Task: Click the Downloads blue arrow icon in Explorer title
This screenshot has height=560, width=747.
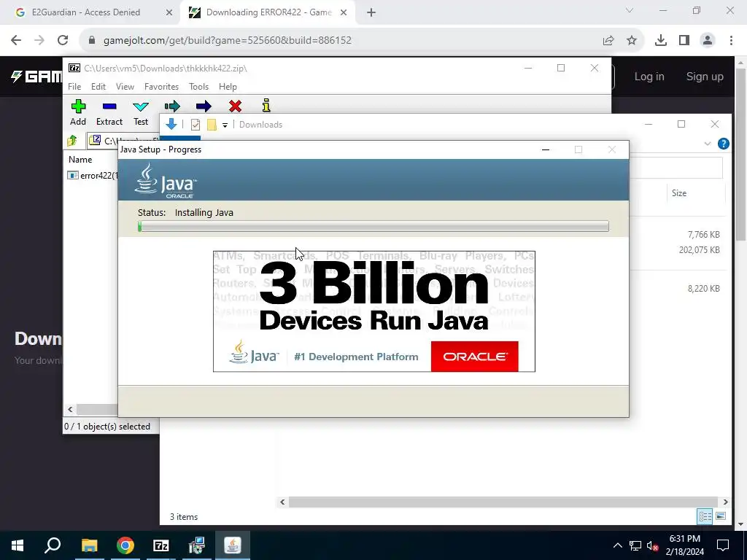Action: tap(171, 124)
